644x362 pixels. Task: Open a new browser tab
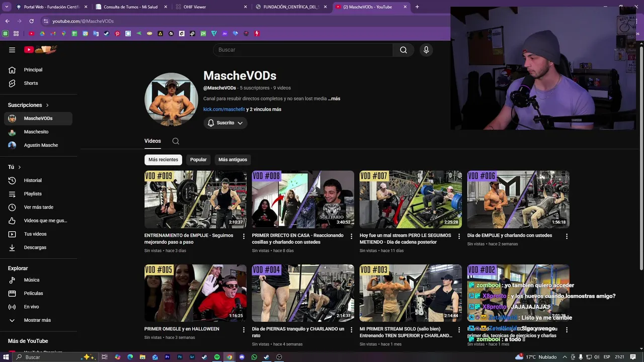417,7
